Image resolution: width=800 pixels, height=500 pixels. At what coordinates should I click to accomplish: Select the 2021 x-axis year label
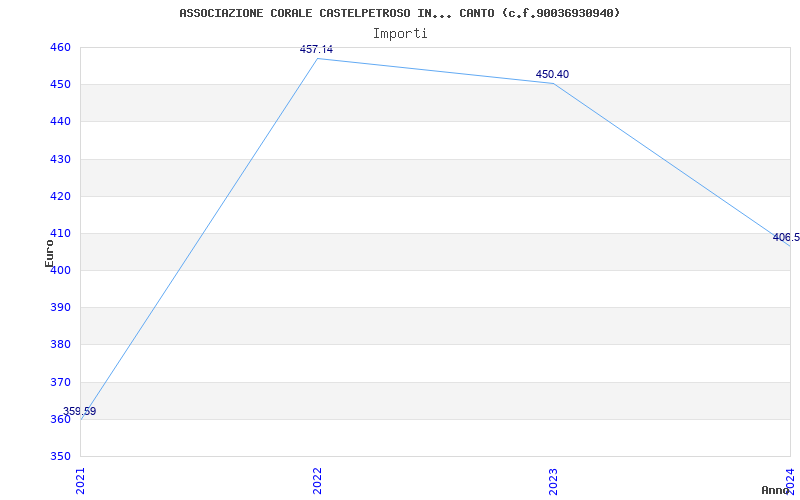pos(80,481)
